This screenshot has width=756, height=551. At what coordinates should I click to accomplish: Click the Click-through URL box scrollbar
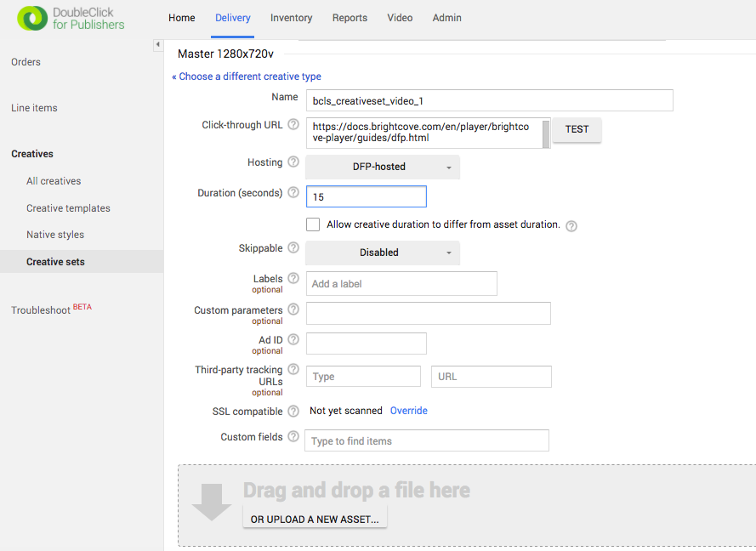point(546,133)
